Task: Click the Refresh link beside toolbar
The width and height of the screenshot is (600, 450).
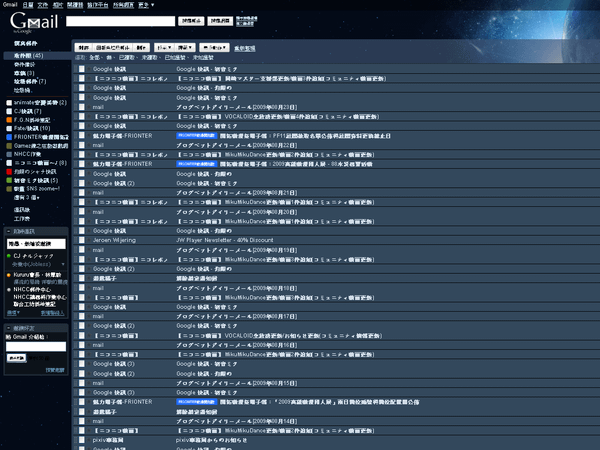Action: 245,48
